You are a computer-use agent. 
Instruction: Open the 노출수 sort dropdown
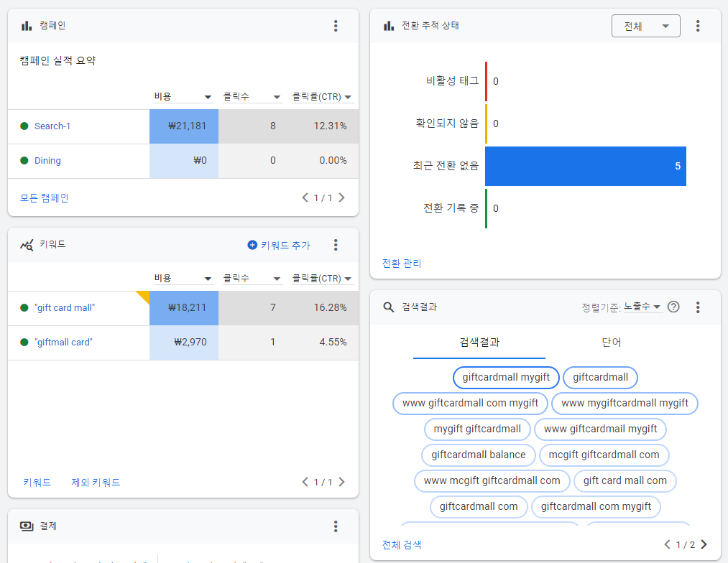tap(642, 307)
